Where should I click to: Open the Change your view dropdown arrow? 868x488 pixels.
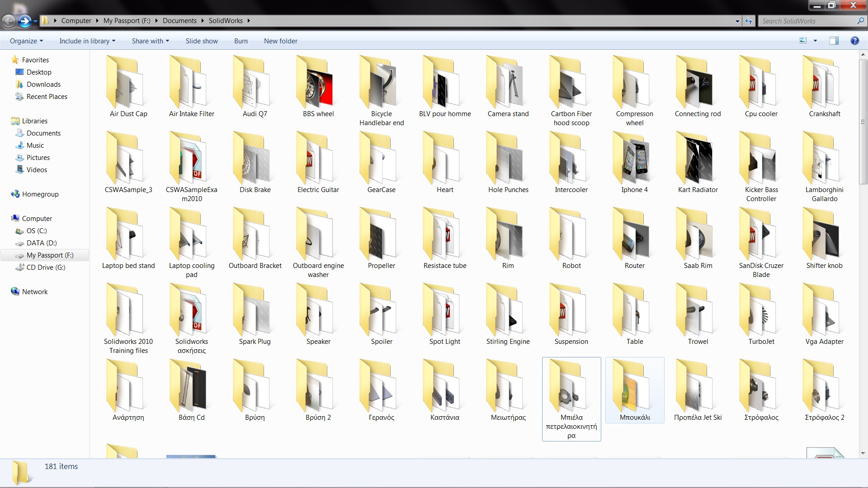pyautogui.click(x=815, y=41)
